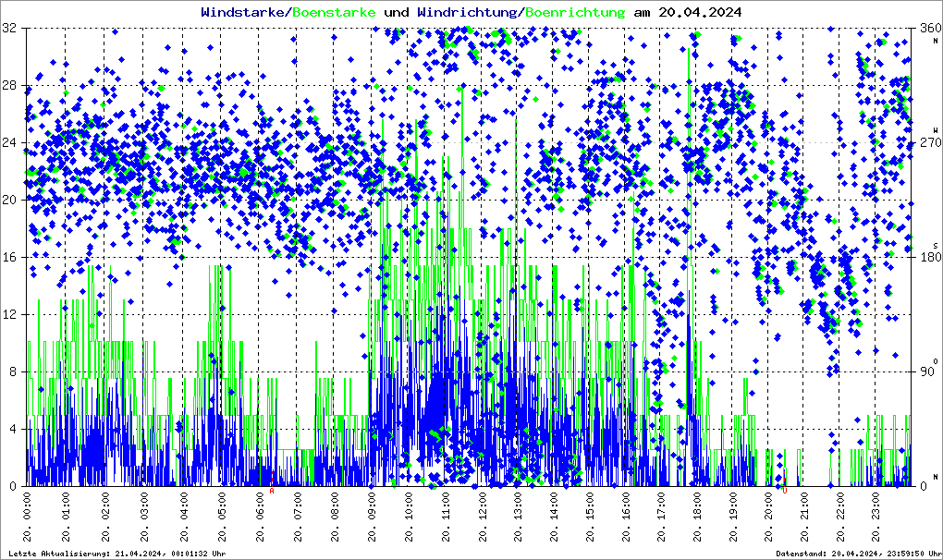Click the left axis value 8
Screen dimensions: 943x560
tap(13, 371)
